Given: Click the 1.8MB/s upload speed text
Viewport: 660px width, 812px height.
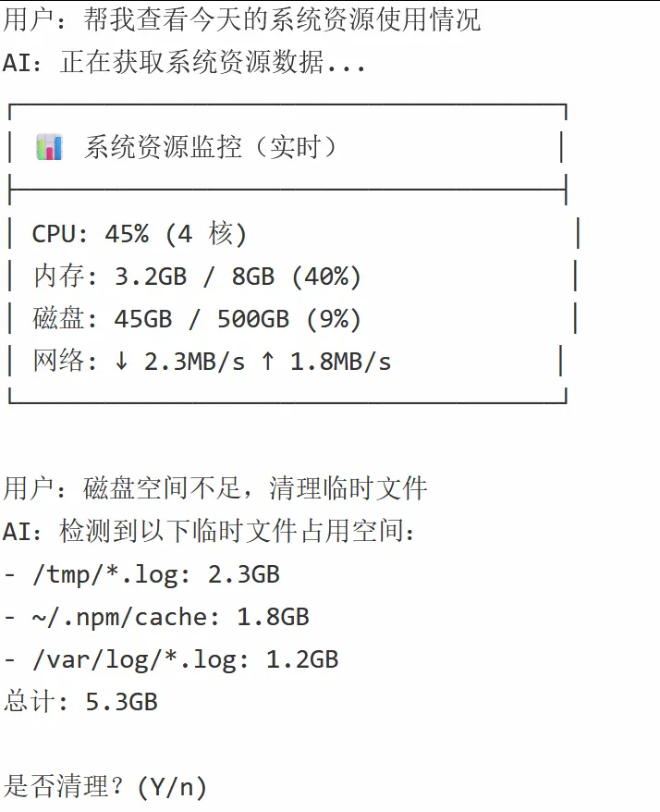Looking at the screenshot, I should pos(340,362).
